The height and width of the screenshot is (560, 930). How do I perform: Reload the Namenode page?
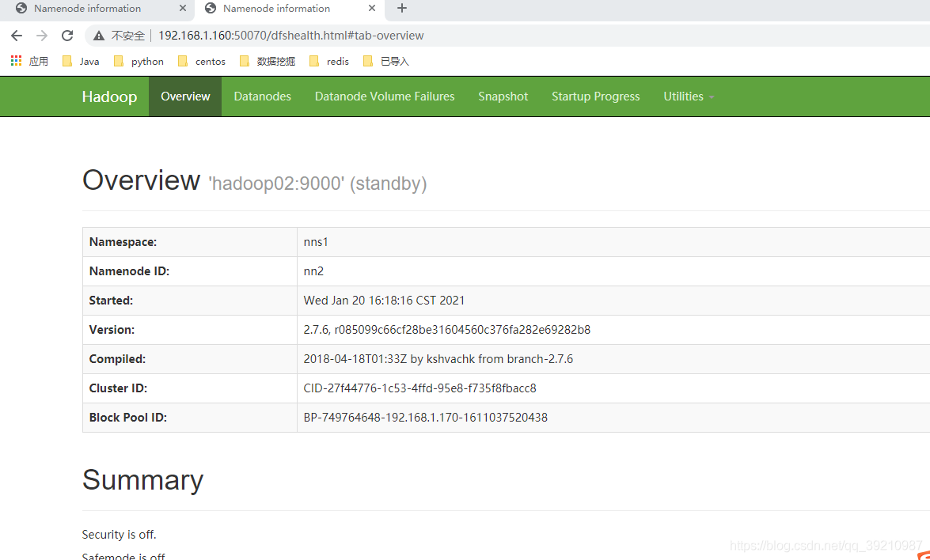click(67, 36)
